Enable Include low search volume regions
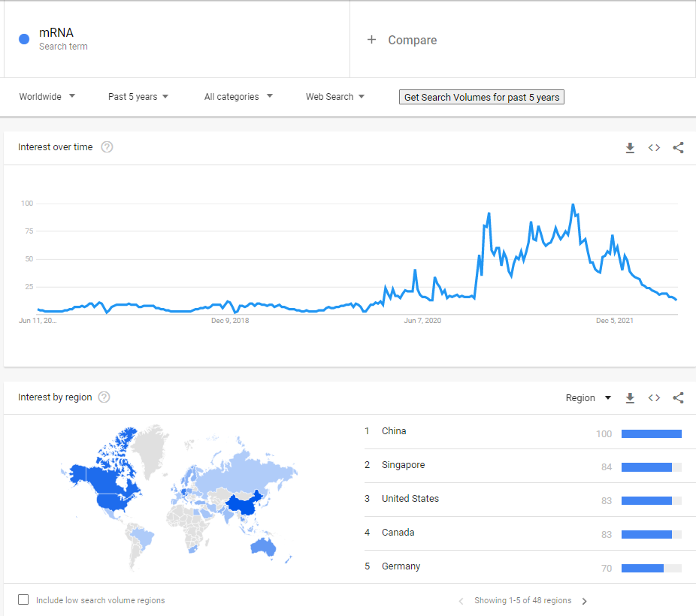Viewport: 696px width, 616px height. (x=23, y=599)
